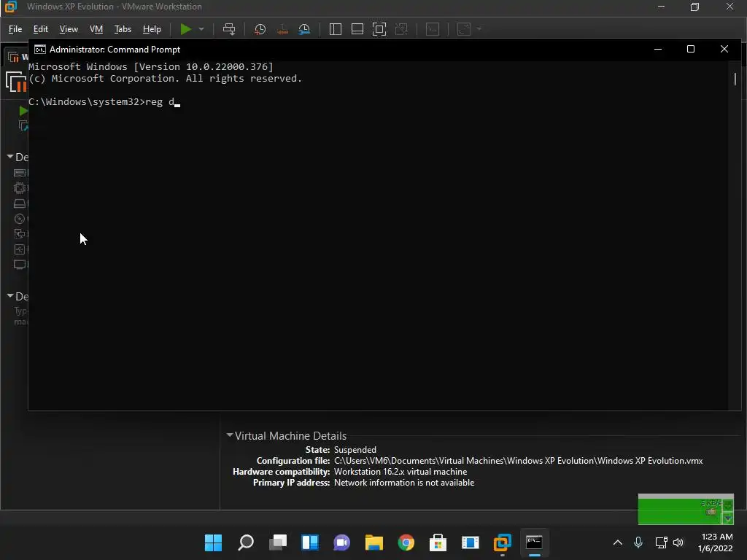Select the Network Adapter device icon
This screenshot has width=747, height=560.
[x=20, y=234]
